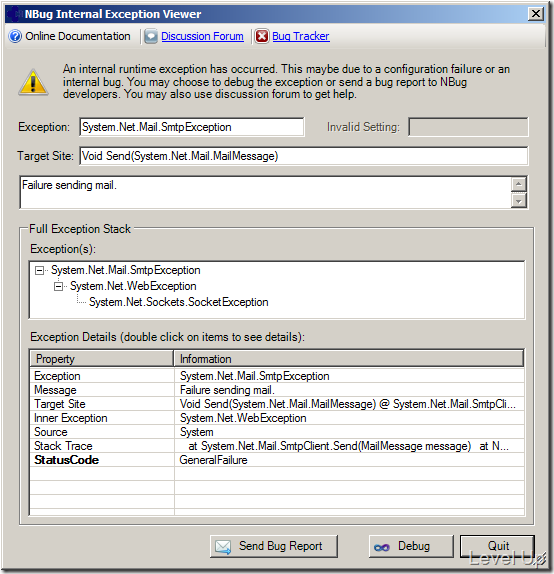The width and height of the screenshot is (554, 574).
Task: Open the Bug Tracker link
Action: point(301,36)
